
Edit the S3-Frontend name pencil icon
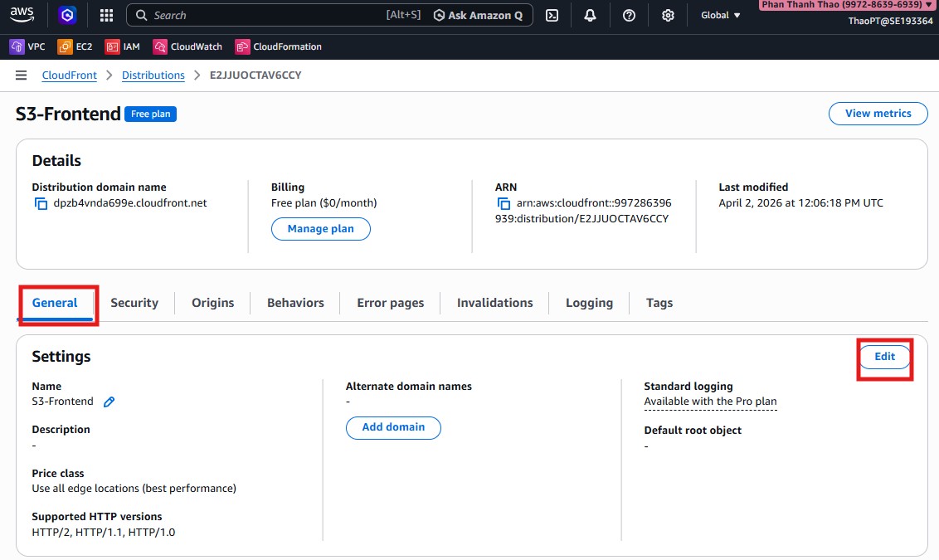click(x=109, y=402)
